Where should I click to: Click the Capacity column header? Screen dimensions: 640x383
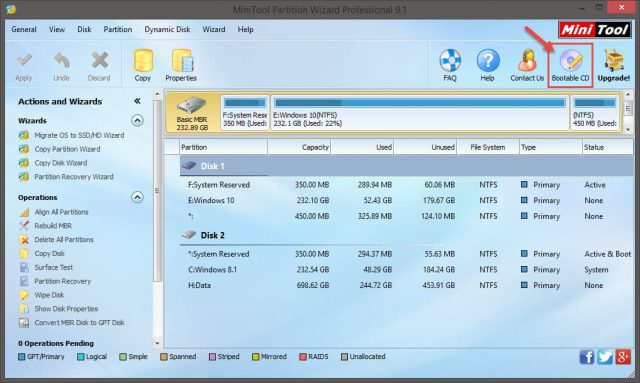click(x=299, y=147)
